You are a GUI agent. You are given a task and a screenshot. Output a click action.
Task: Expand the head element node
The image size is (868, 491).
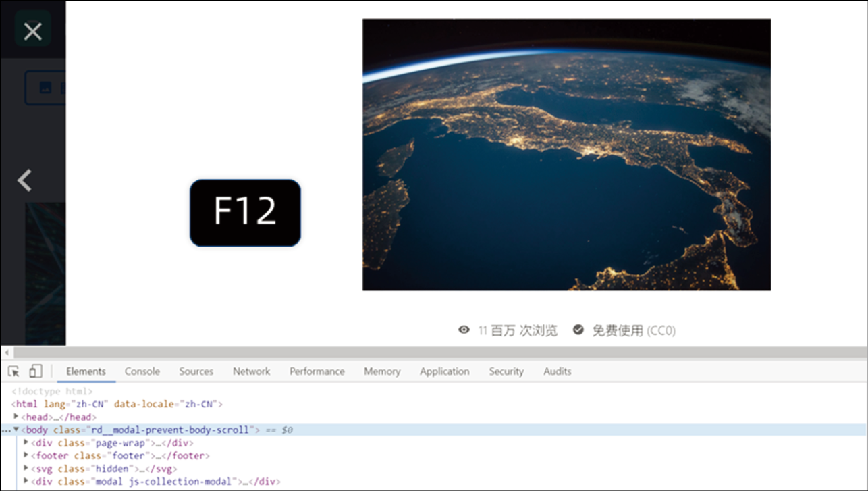[16, 417]
